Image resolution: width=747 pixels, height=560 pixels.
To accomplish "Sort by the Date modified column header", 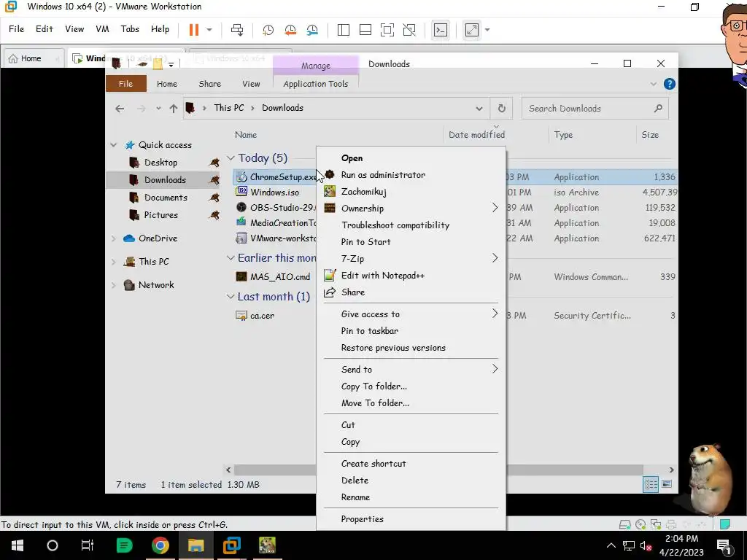I will click(x=477, y=135).
